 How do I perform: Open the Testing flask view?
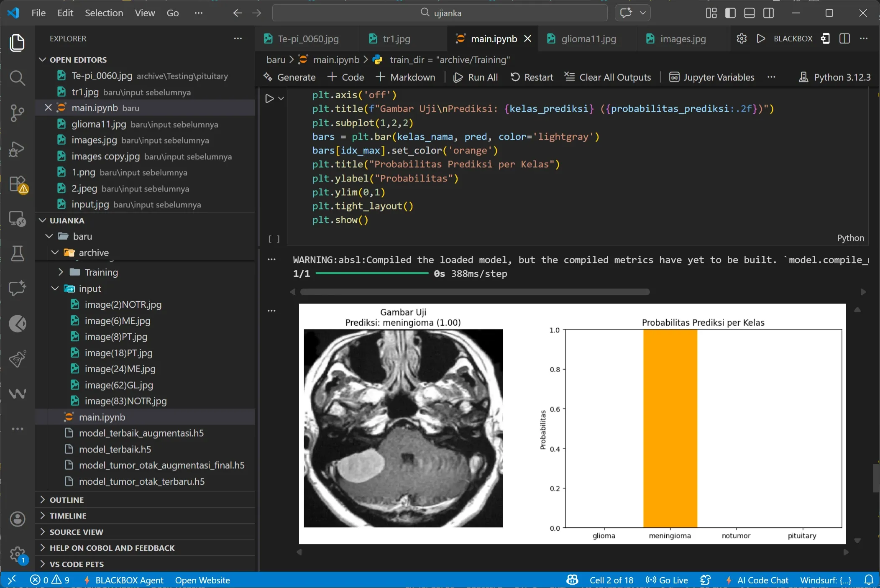pyautogui.click(x=17, y=253)
